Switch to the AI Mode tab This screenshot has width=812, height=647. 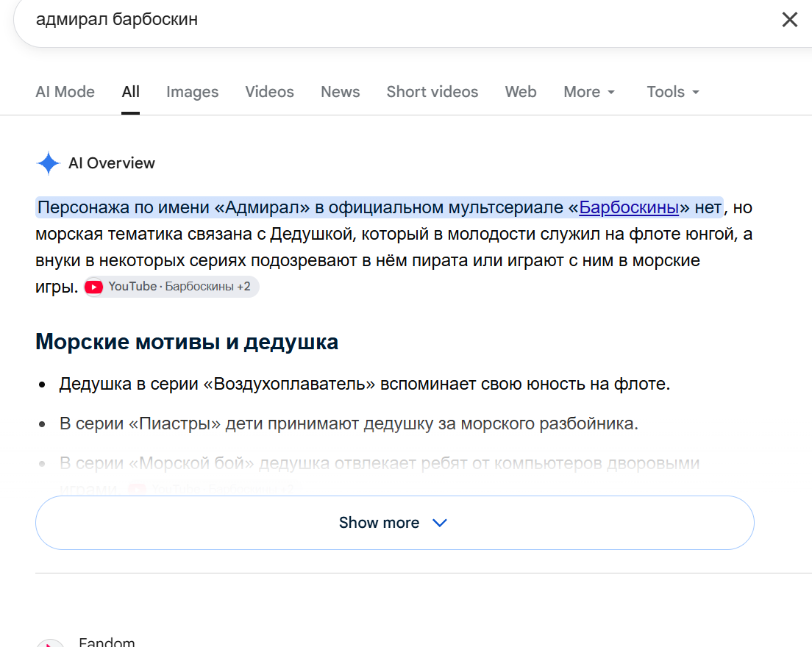pos(65,92)
